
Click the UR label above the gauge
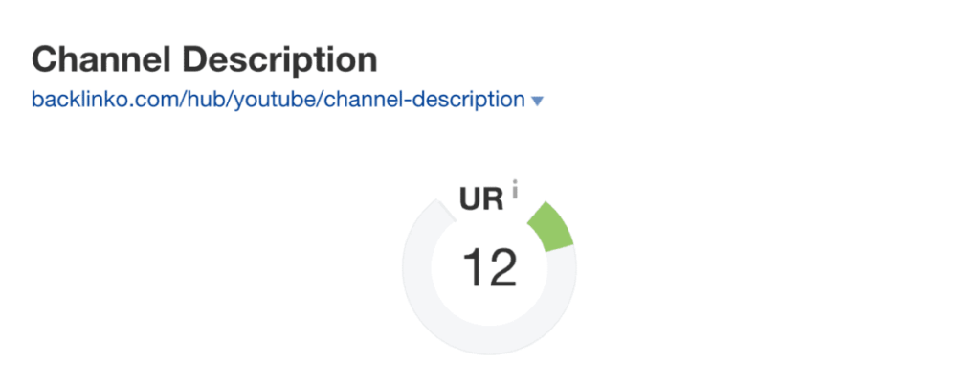click(x=481, y=200)
